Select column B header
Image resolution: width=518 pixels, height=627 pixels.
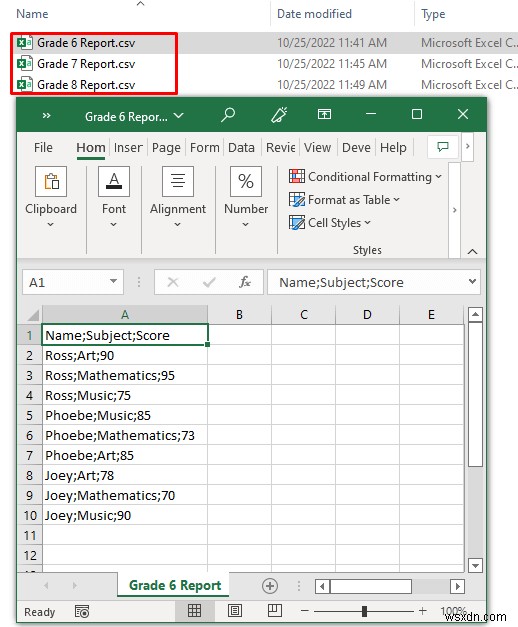click(x=239, y=315)
